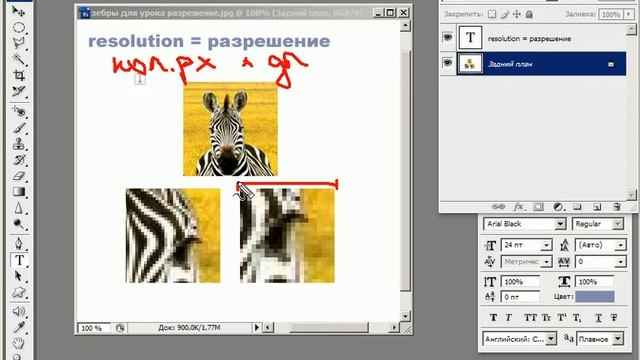
Task: Select the Custom Shape tool
Action: pos(18,292)
